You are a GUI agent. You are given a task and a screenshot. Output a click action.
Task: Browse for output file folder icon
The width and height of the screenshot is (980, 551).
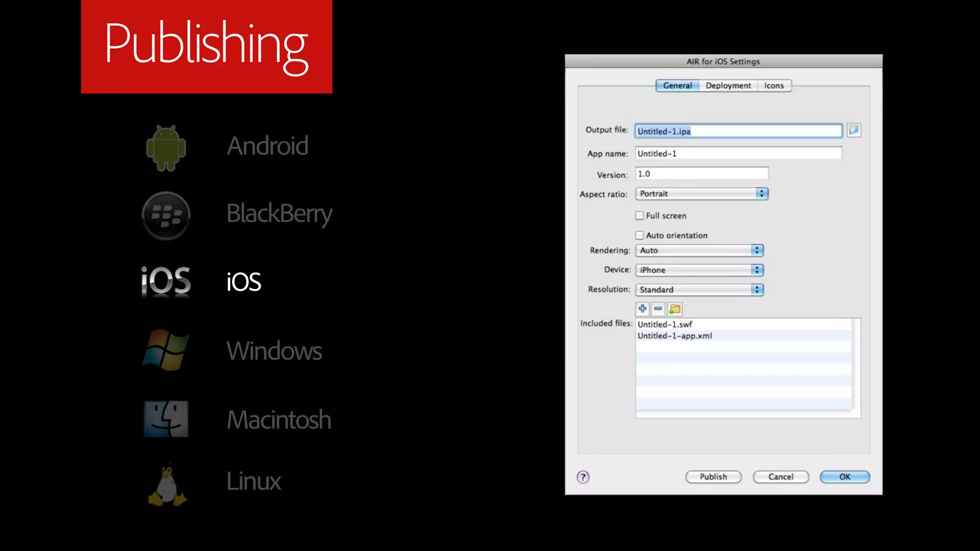pyautogui.click(x=854, y=130)
